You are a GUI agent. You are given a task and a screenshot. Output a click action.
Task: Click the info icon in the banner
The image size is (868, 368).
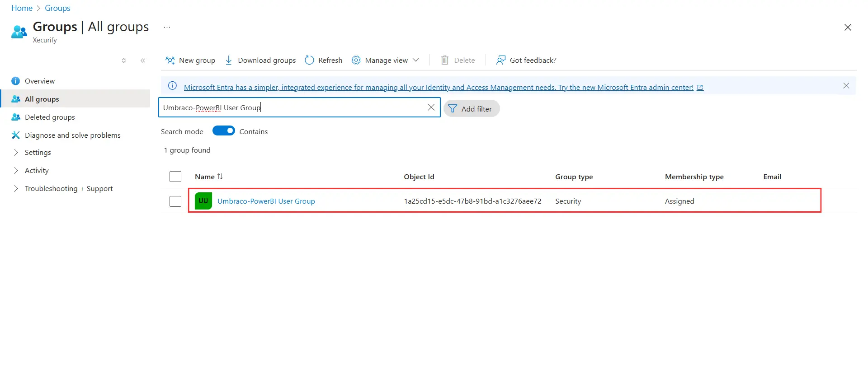click(172, 86)
